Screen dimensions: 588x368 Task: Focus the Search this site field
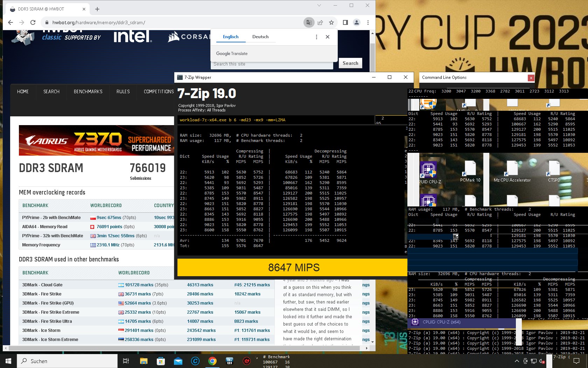coord(272,64)
